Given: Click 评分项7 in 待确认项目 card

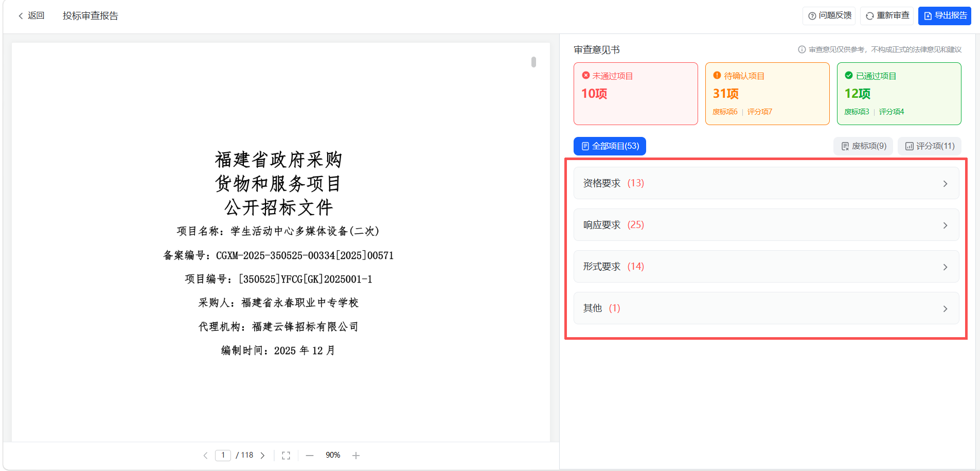Looking at the screenshot, I should pos(759,112).
